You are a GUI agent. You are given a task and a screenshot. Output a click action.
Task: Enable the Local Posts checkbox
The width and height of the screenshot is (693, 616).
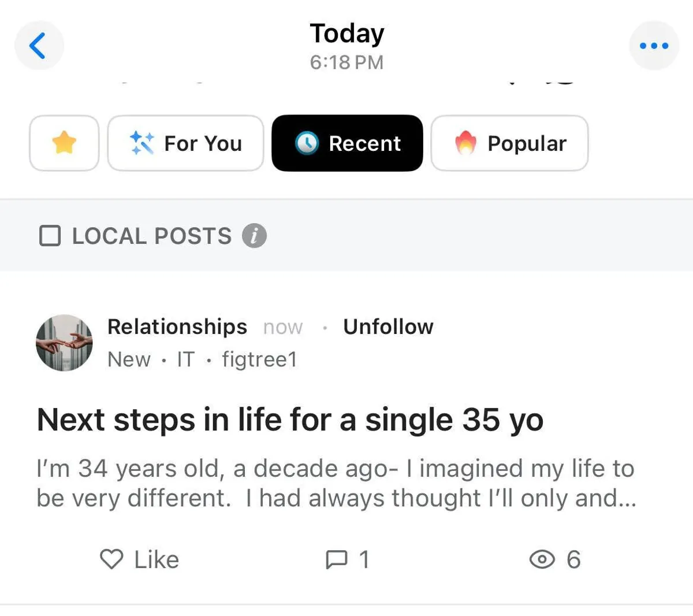click(50, 236)
